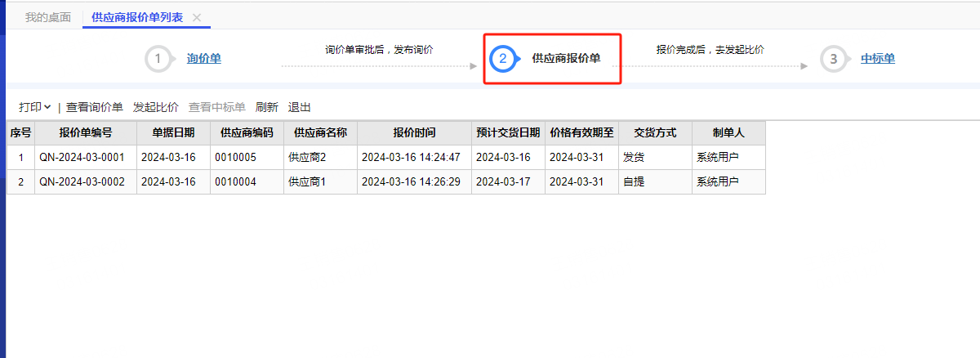The width and height of the screenshot is (980, 358).
Task: Click quote time 2024-03-16 14:26:29
Action: (414, 181)
